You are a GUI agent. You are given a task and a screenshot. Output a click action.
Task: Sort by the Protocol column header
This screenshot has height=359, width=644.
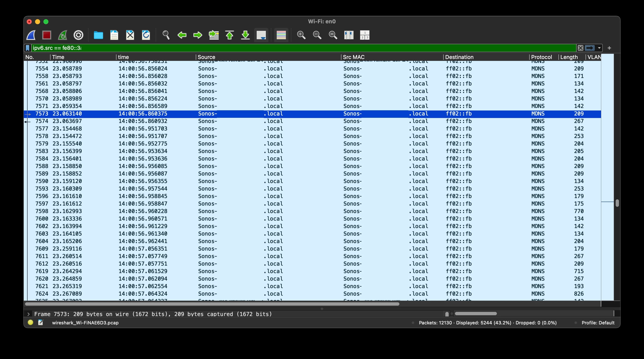[541, 57]
